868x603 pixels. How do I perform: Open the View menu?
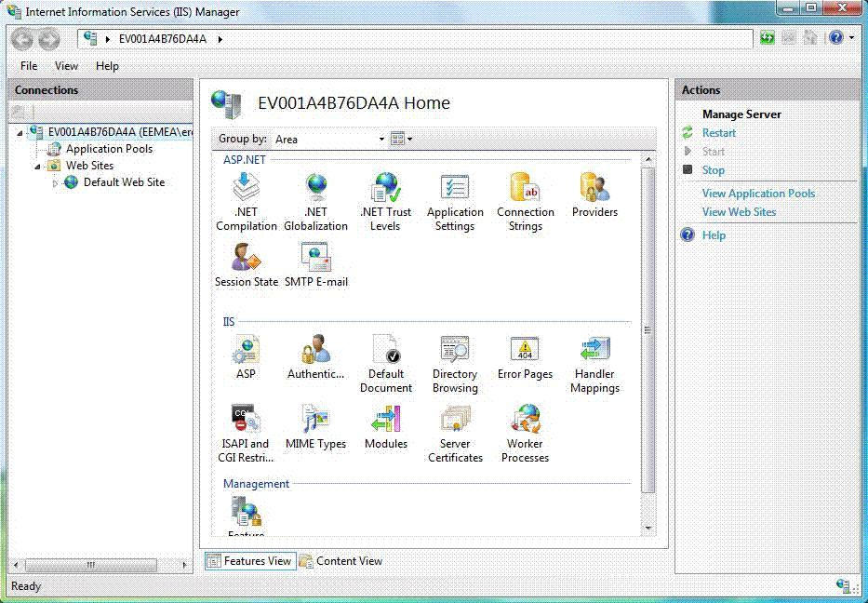click(66, 66)
